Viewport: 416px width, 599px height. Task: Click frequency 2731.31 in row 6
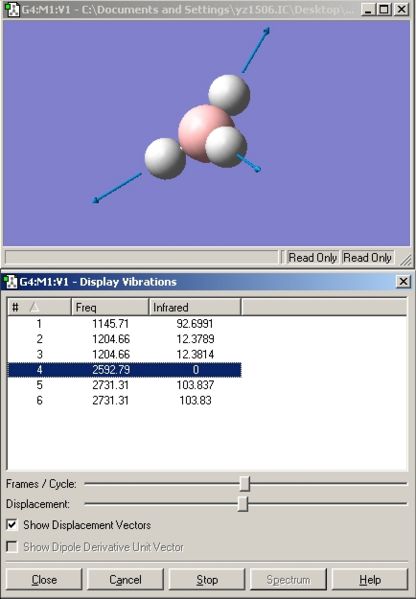[110, 400]
